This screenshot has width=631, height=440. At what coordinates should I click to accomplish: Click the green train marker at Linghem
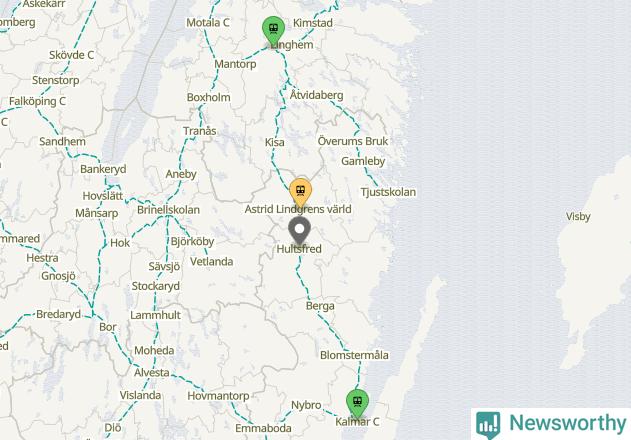click(273, 31)
